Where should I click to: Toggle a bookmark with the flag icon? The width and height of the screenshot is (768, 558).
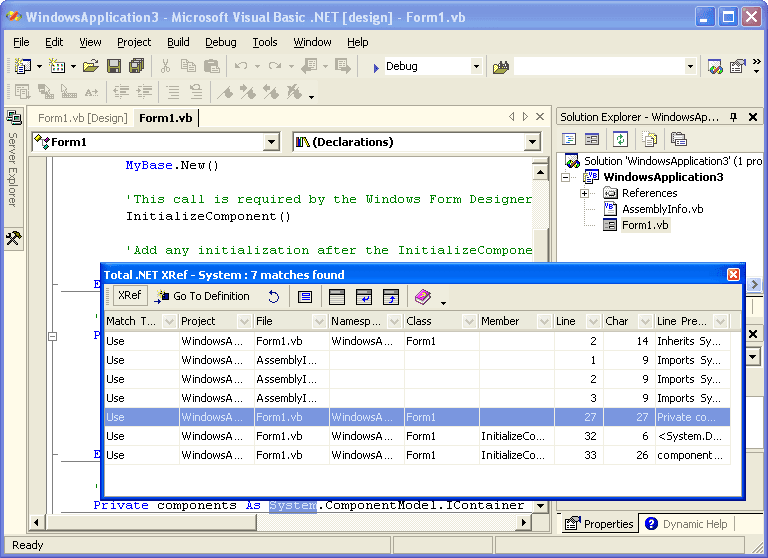(x=225, y=92)
